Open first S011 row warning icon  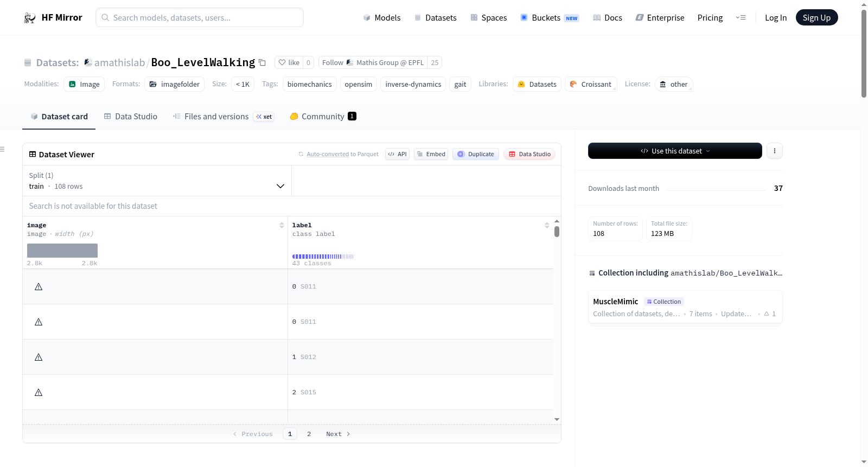[x=39, y=287]
